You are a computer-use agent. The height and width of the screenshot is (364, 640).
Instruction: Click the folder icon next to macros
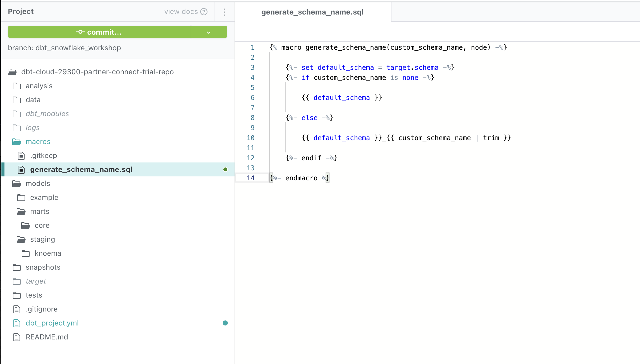pos(17,142)
